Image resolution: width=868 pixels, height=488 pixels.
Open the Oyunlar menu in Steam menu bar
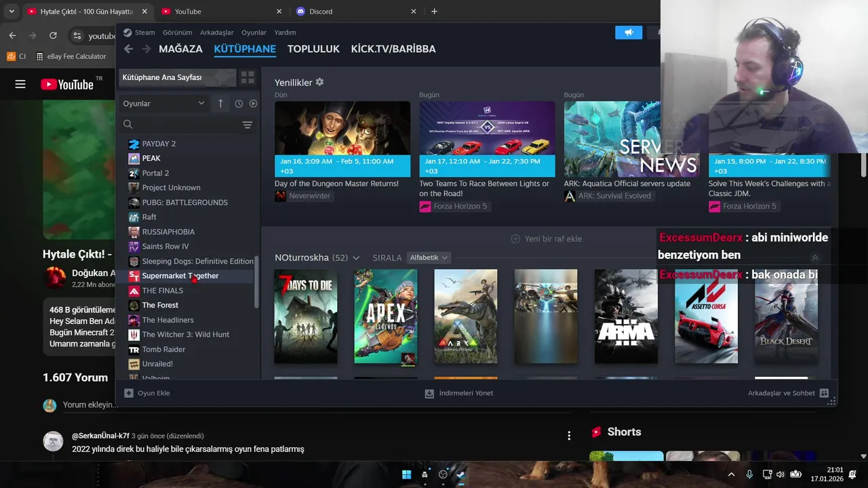pos(254,32)
